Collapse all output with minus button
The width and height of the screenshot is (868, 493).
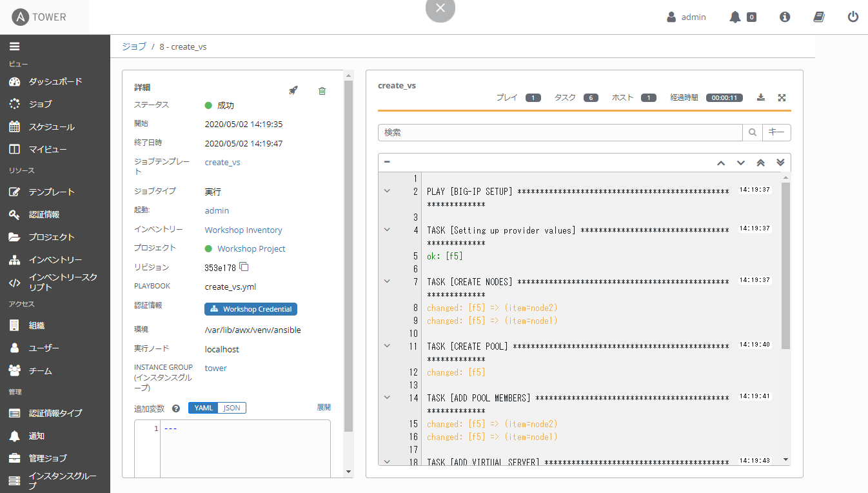click(x=387, y=162)
